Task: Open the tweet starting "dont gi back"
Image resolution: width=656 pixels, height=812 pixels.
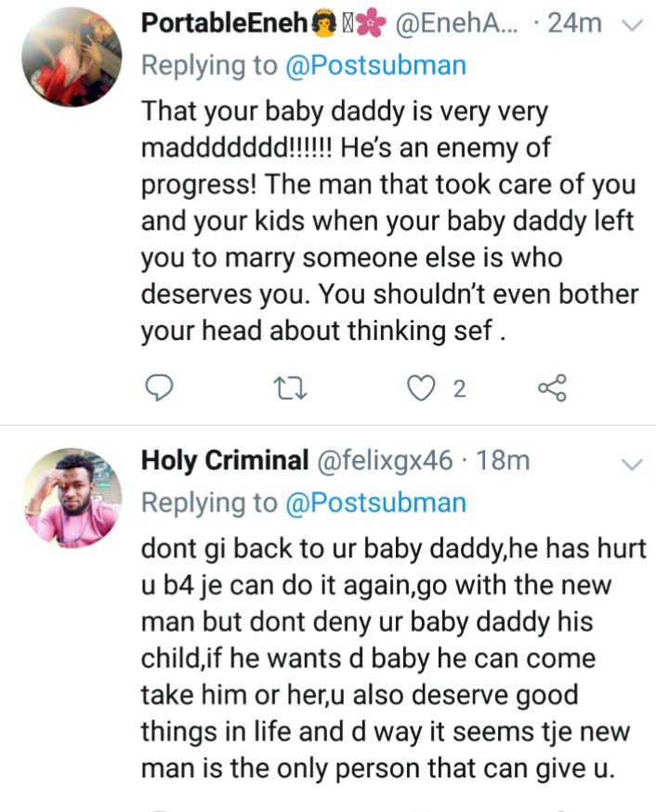Action: point(392,658)
